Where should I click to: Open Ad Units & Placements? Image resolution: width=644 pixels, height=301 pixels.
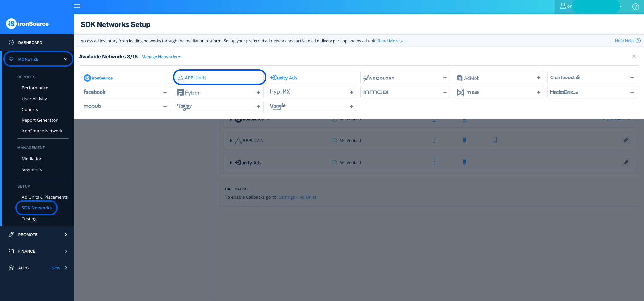pos(45,197)
